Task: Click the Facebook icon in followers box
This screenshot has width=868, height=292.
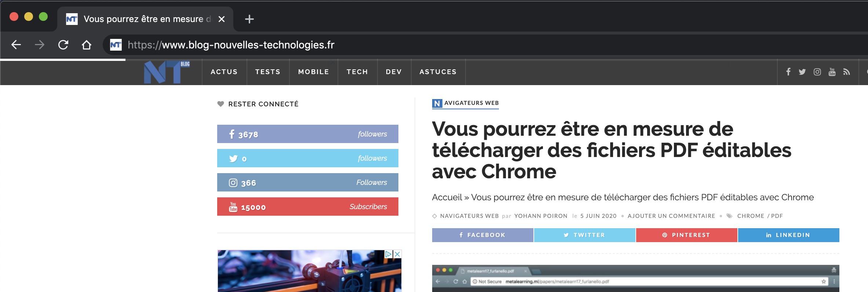Action: [232, 134]
